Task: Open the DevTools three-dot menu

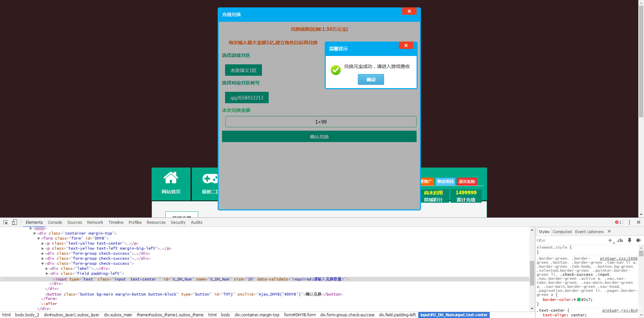Action: [629, 222]
